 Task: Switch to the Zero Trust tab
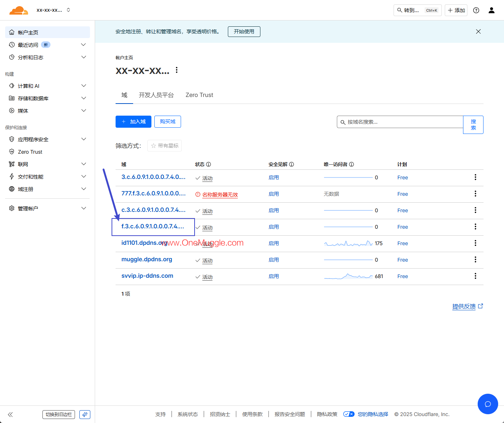coord(199,95)
